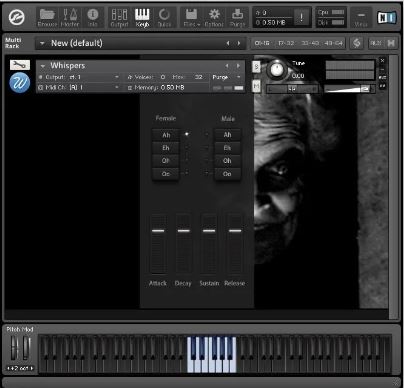The width and height of the screenshot is (404, 388).
Task: Switch to the 17-32 rack page
Action: [286, 43]
